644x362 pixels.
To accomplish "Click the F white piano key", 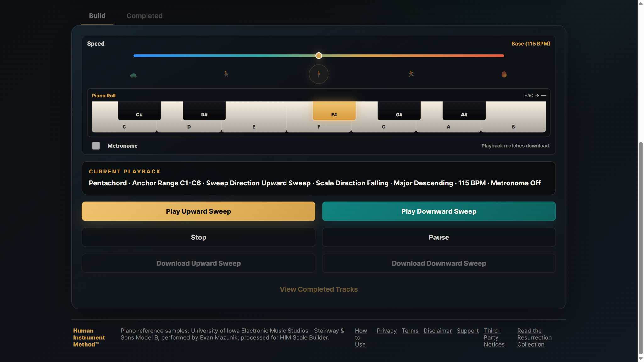I will point(319,127).
